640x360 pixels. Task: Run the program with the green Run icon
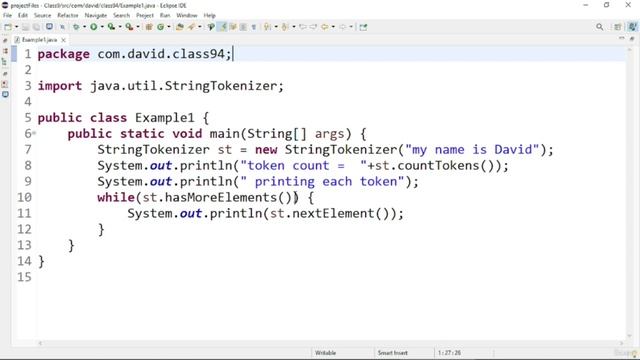93,27
